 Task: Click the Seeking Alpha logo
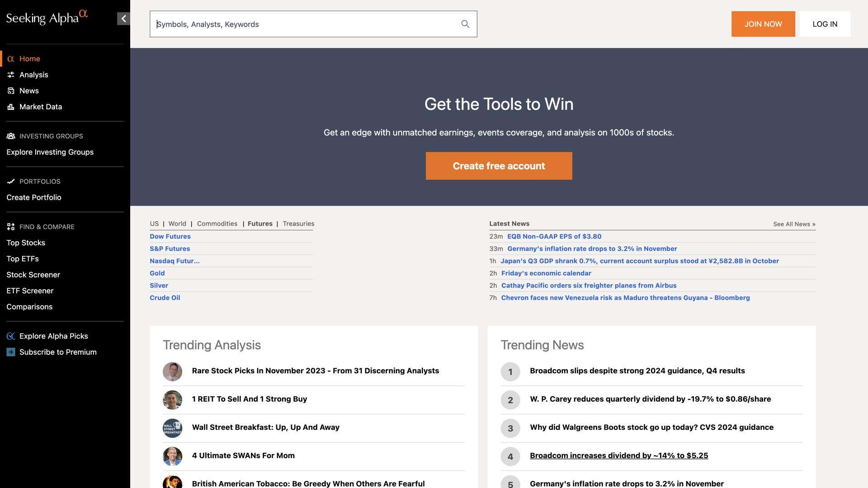click(47, 18)
